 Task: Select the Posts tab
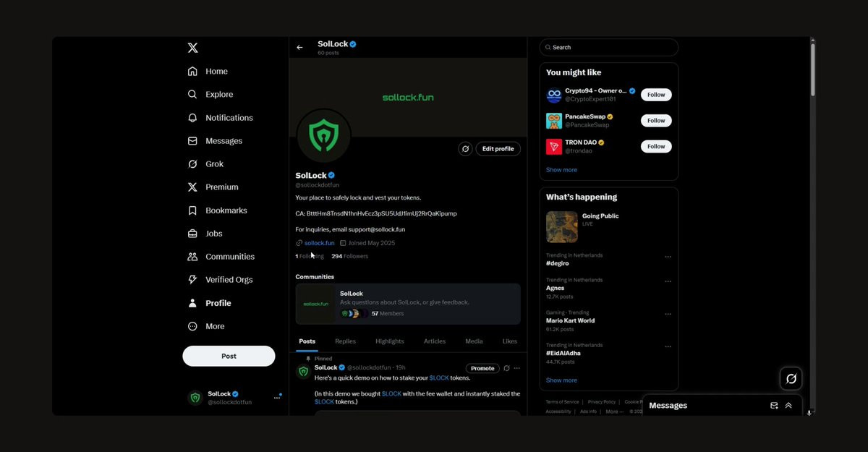[307, 341]
